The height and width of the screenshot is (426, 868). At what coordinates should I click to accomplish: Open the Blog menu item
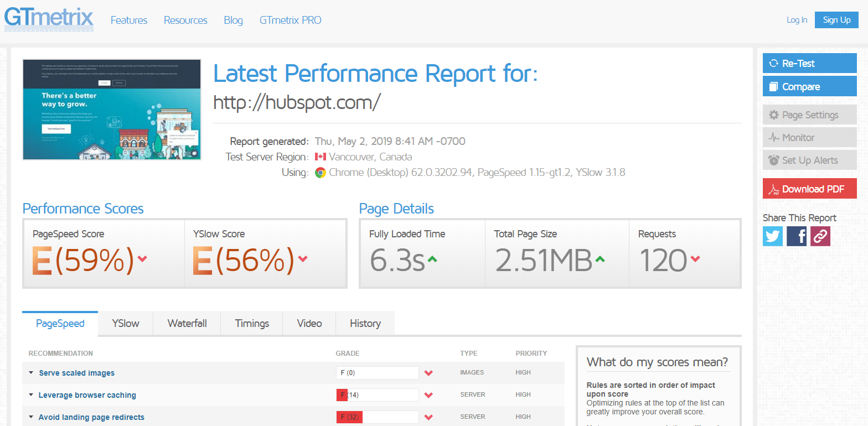coord(233,20)
